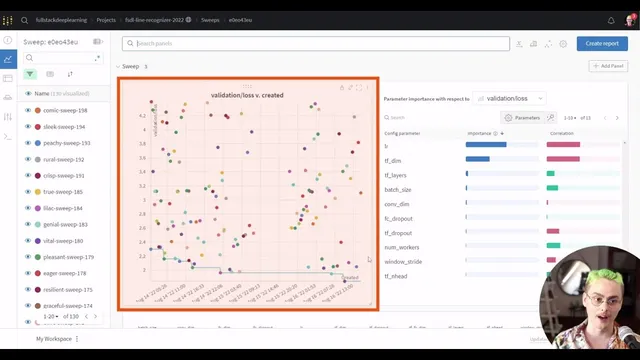Viewport: 640px width, 360px height.
Task: Click the x-axis settings icon beside search panels
Action: [519, 44]
